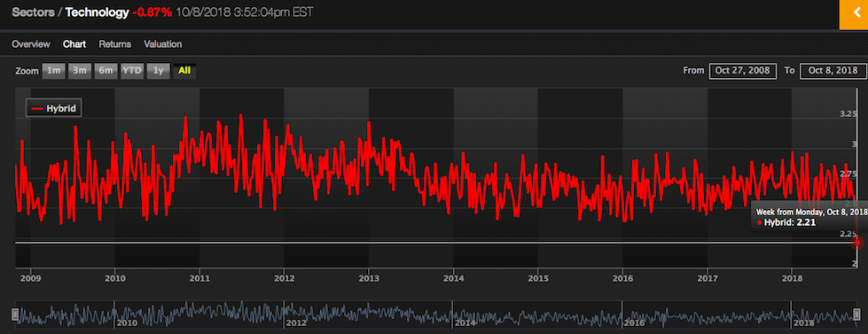Screen dimensions: 868x334
Task: Click the red data point at Oct 8, 2018
Action: 857,242
